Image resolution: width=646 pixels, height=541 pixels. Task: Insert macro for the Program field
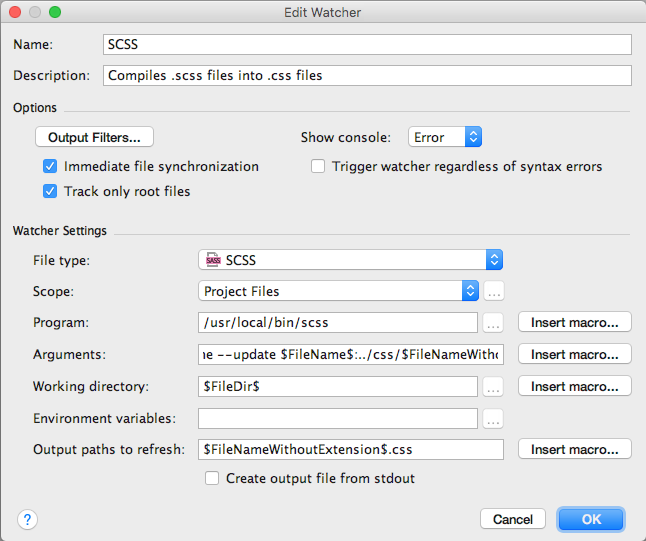coord(575,322)
